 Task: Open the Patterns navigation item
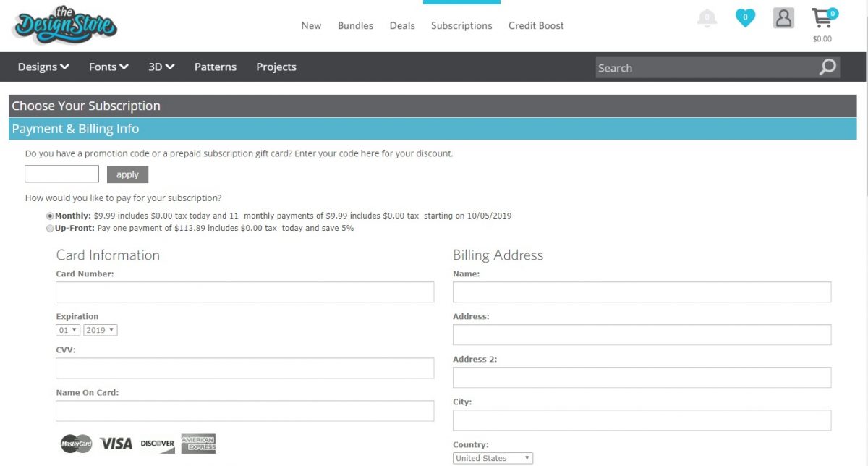pyautogui.click(x=216, y=67)
